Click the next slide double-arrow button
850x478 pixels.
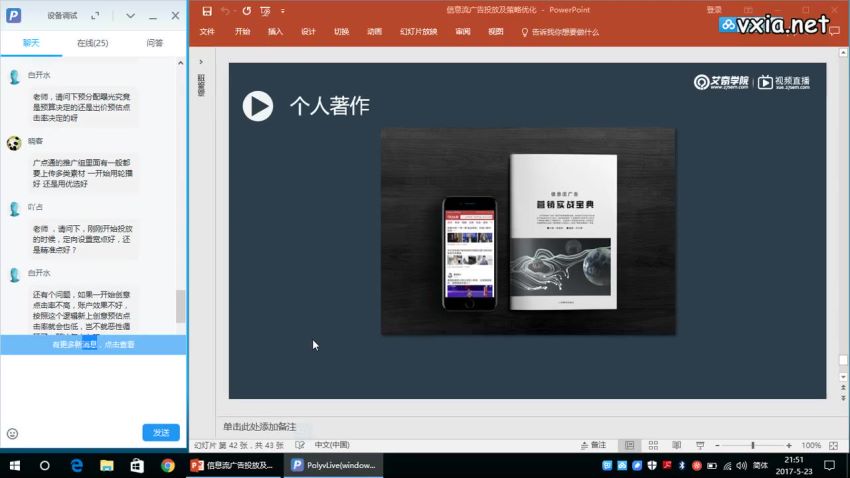[843, 398]
